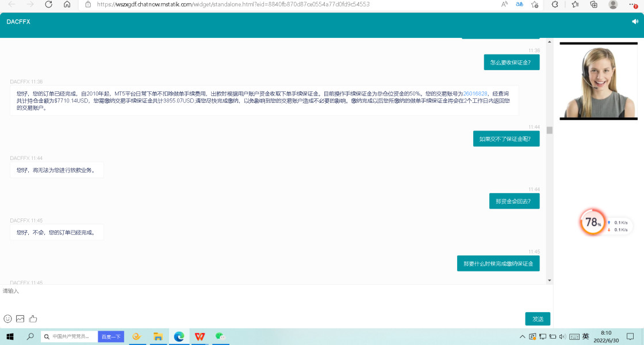
Task: Click the message input box 请输入
Action: pyautogui.click(x=275, y=298)
